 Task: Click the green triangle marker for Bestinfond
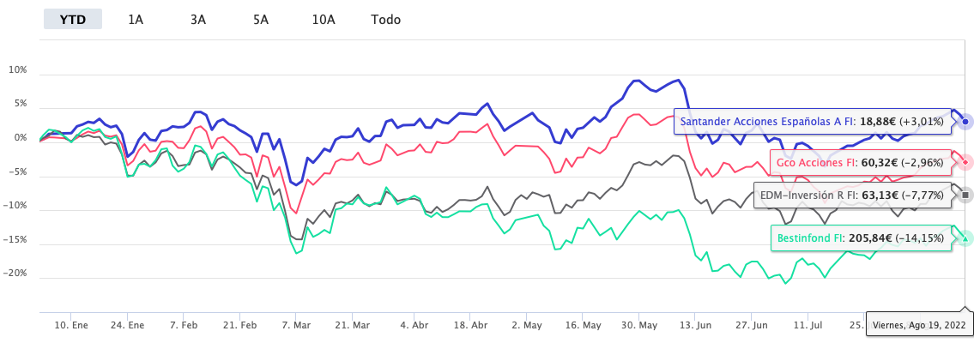pos(965,238)
